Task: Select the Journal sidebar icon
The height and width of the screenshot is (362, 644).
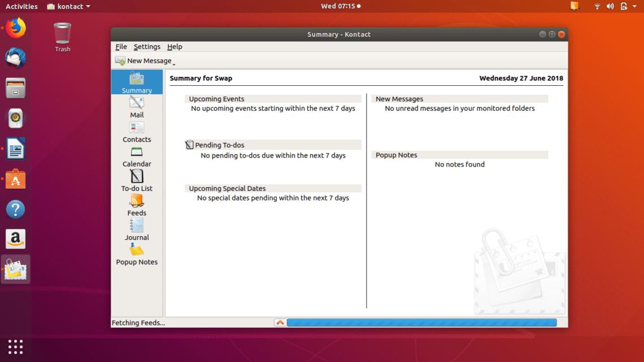Action: point(136,229)
